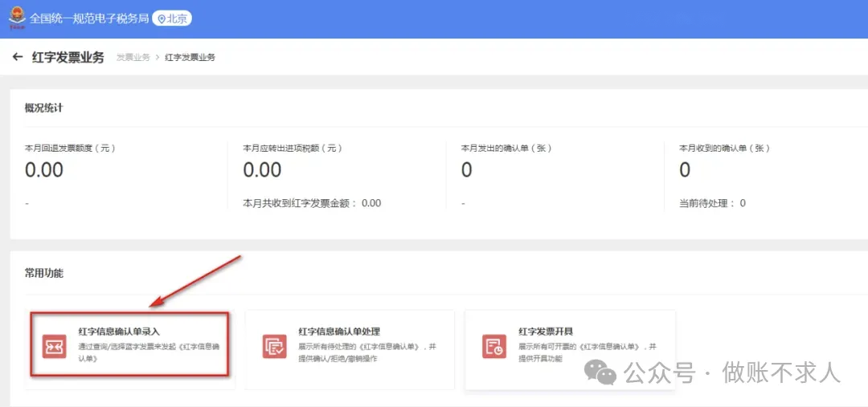Click the 本月应转出进项税额（元） label
868x407 pixels.
[293, 149]
